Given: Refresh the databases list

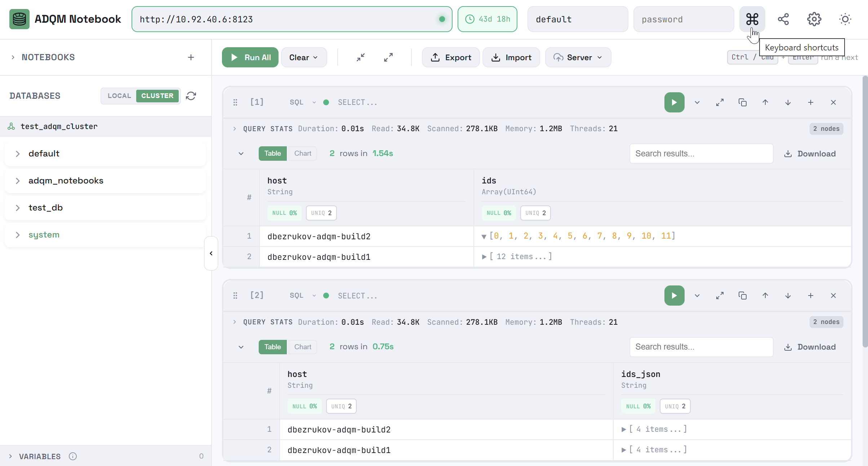Looking at the screenshot, I should tap(191, 96).
